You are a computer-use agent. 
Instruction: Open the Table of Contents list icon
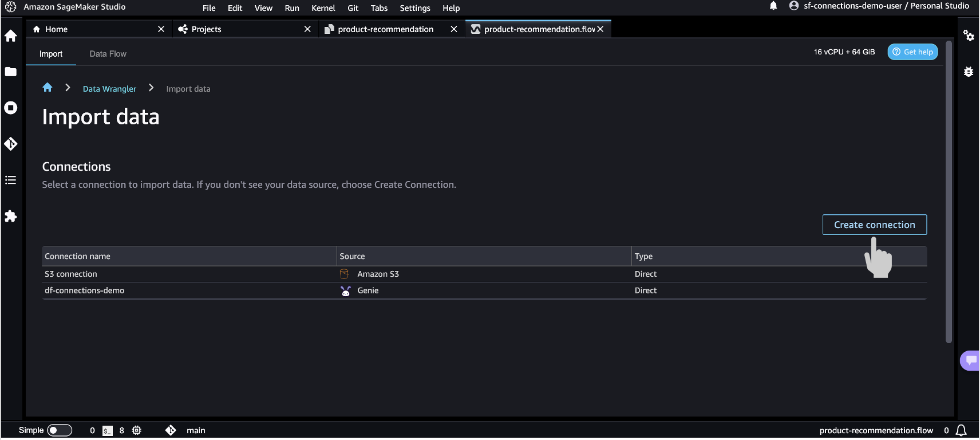tap(10, 180)
